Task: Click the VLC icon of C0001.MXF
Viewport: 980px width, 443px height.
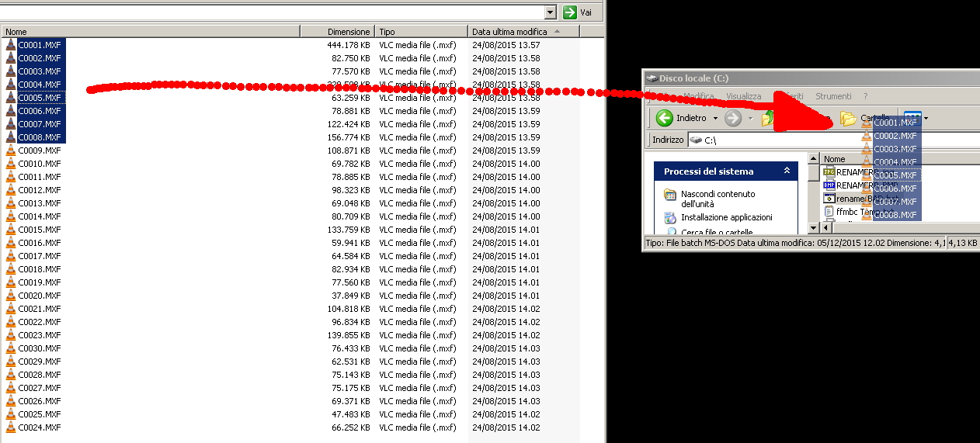Action: point(10,45)
